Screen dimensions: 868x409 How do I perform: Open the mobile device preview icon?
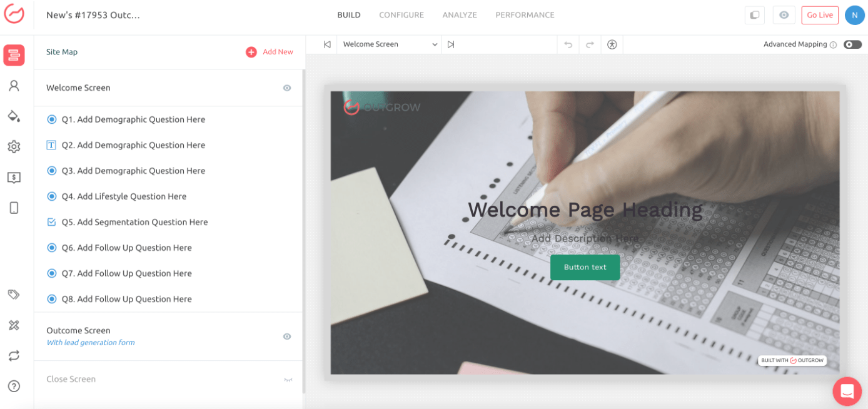[14, 208]
